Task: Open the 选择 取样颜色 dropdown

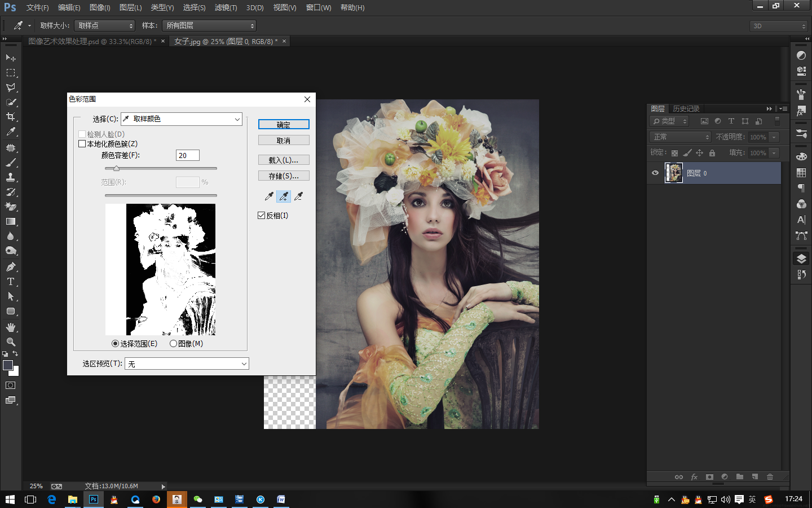Action: click(x=182, y=119)
